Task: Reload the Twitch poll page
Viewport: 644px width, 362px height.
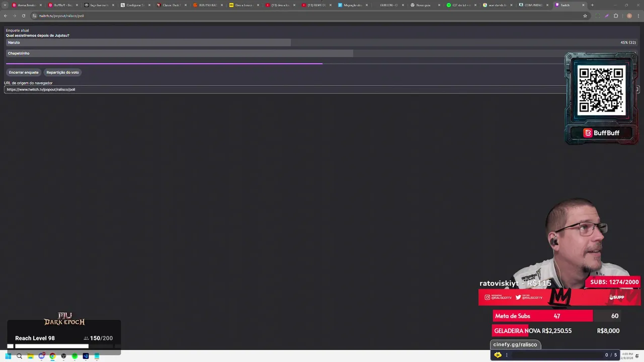Action: click(24, 16)
